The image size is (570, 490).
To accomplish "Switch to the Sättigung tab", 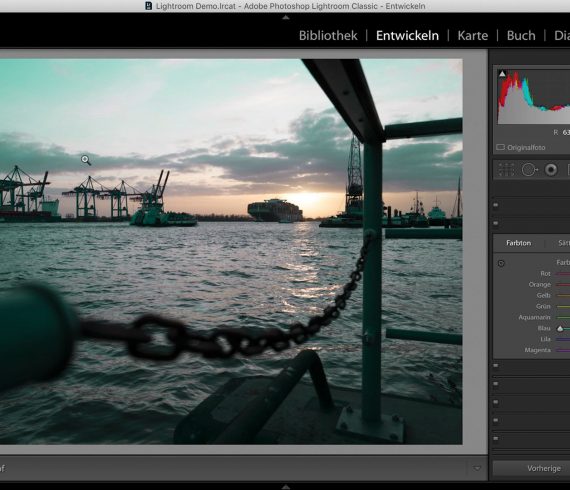I will point(564,243).
